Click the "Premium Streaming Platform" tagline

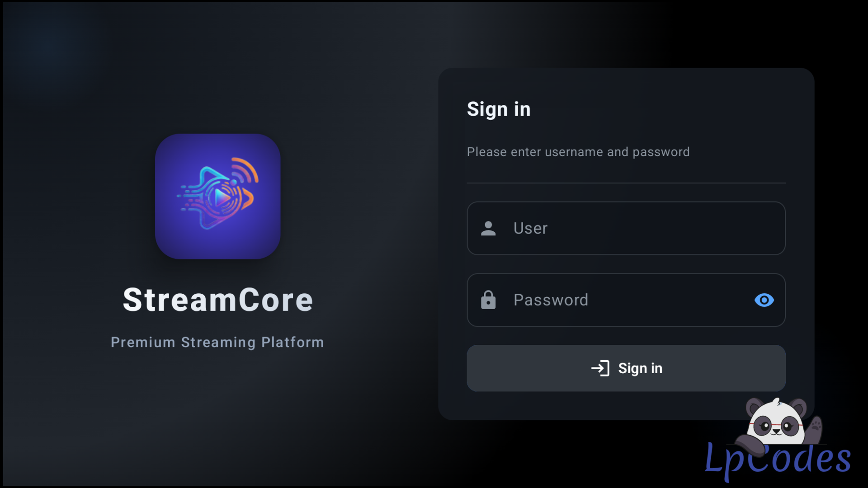(x=217, y=343)
